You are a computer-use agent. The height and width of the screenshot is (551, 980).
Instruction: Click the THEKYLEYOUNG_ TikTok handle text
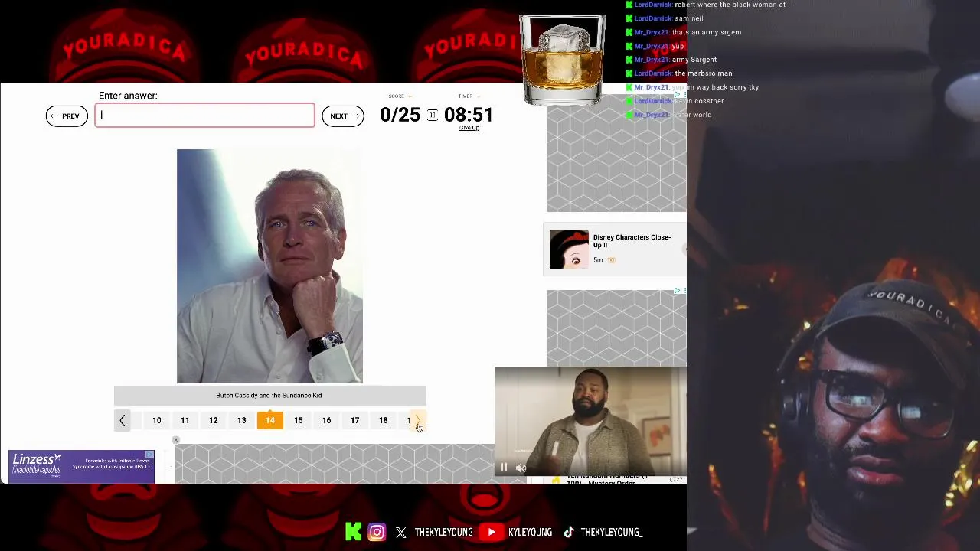[x=611, y=532]
